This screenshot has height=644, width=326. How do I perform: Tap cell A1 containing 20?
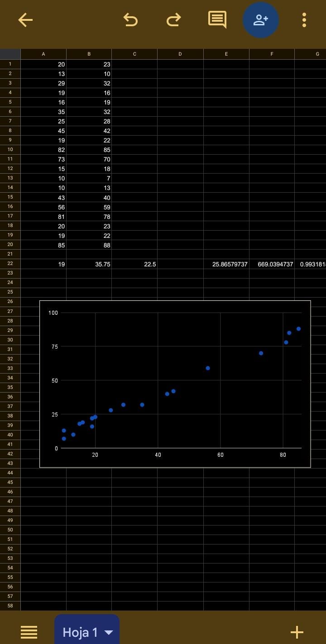tap(43, 64)
